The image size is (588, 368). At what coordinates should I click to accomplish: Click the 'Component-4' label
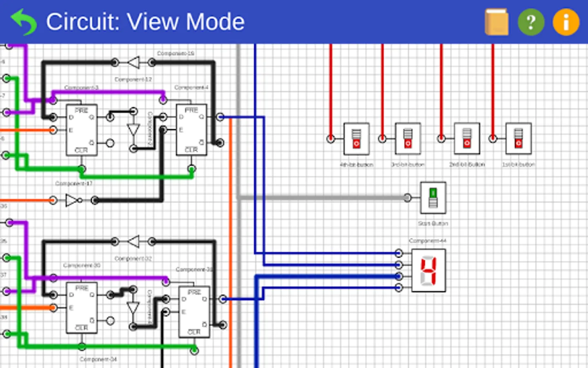[192, 88]
